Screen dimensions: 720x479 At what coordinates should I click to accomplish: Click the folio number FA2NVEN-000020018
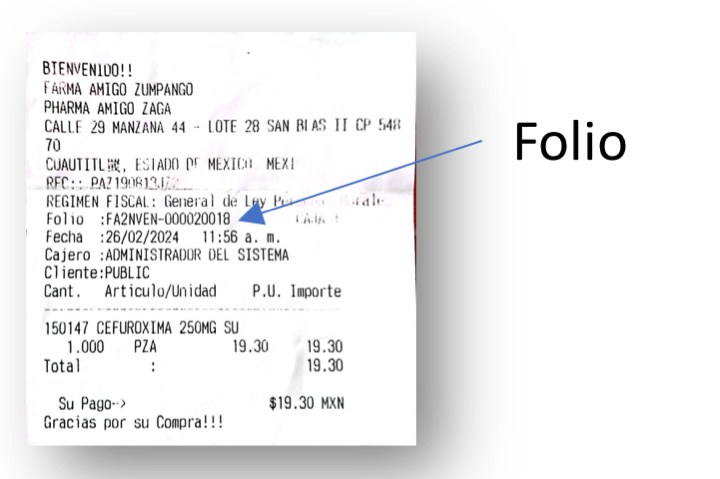tap(168, 219)
